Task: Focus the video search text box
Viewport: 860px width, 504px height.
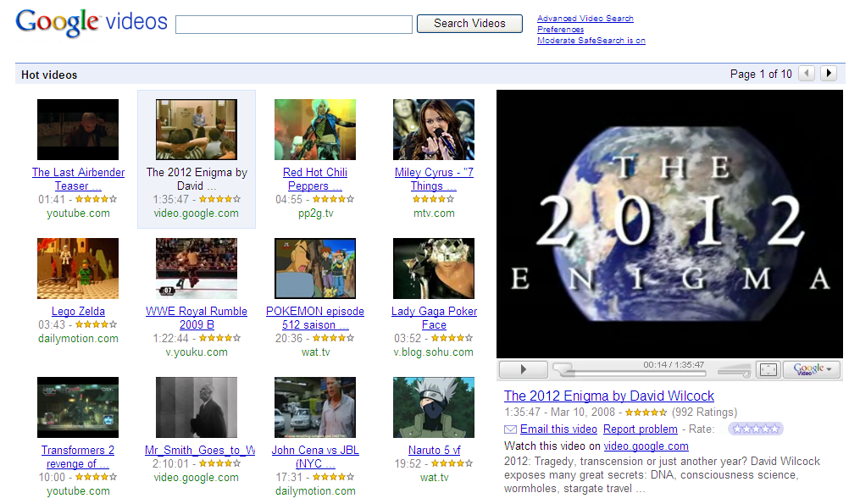Action: point(294,24)
